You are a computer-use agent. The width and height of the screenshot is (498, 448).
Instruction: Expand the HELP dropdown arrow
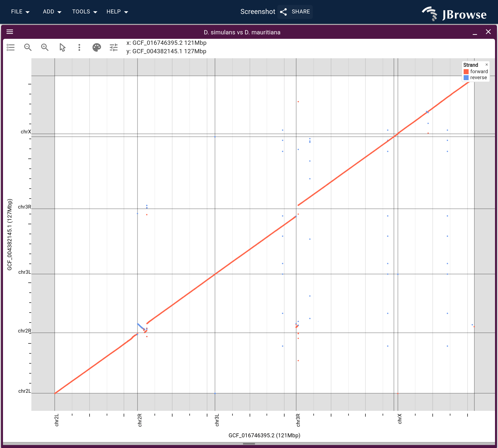[x=126, y=12]
